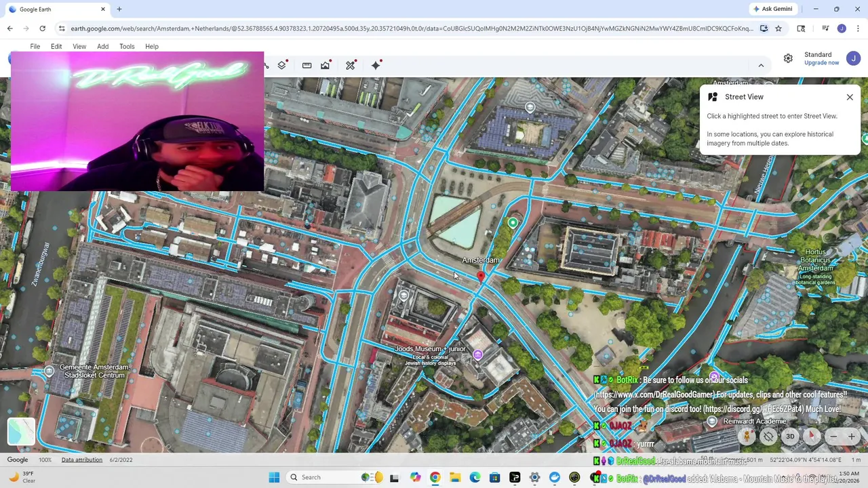The width and height of the screenshot is (868, 488).
Task: Go back in browser history
Action: click(x=9, y=28)
